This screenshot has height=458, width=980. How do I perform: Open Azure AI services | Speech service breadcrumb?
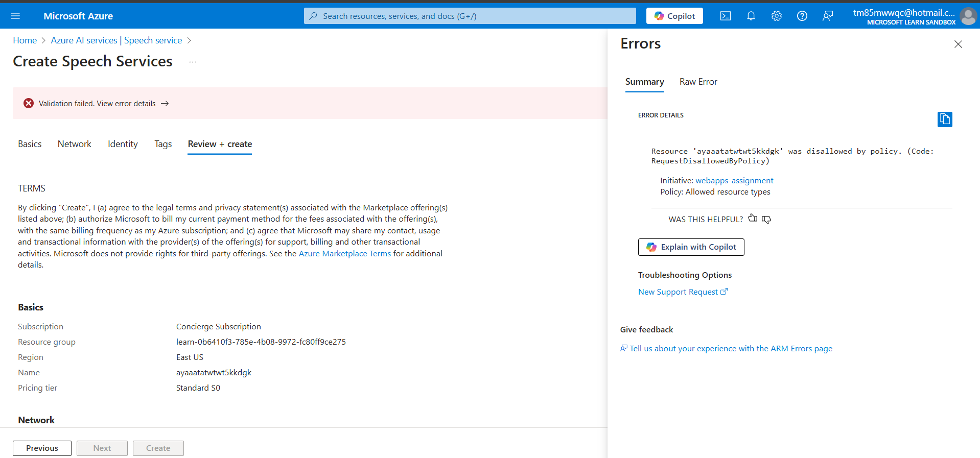click(x=116, y=40)
